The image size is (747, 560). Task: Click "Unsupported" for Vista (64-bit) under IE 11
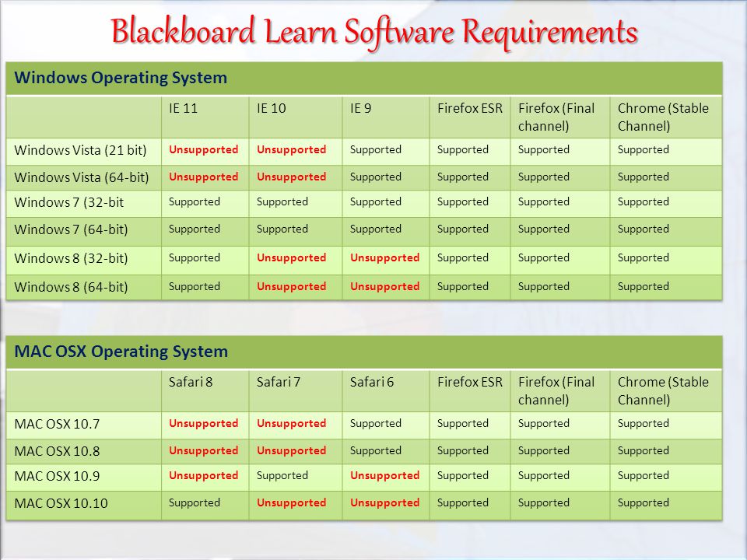pyautogui.click(x=203, y=177)
